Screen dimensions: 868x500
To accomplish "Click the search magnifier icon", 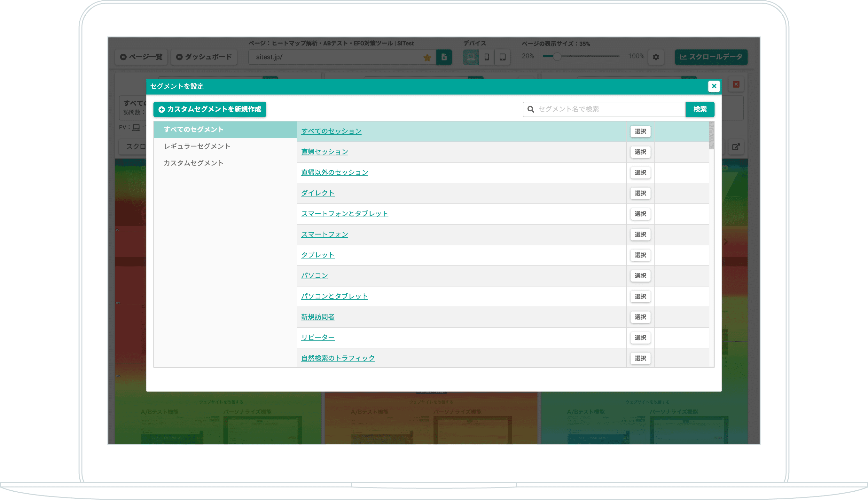I will [531, 109].
